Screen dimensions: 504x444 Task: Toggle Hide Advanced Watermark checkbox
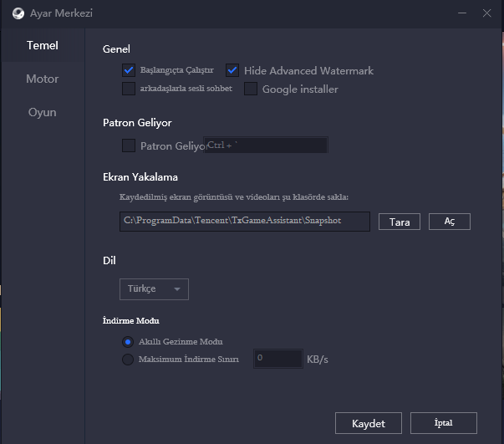(x=232, y=70)
